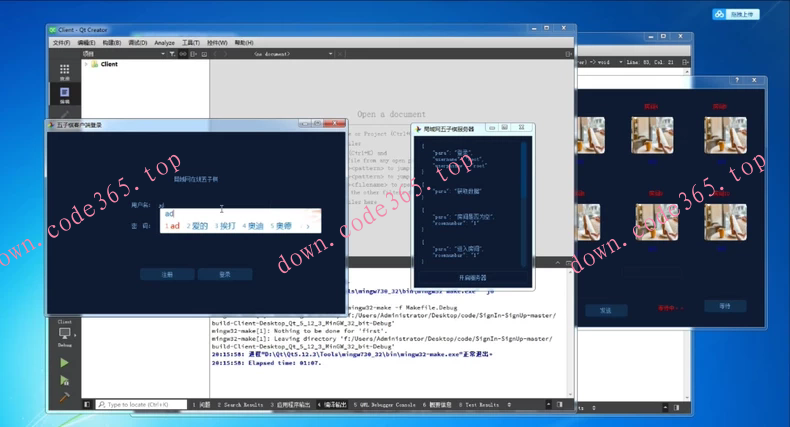This screenshot has height=427, width=790.
Task: Open the Client Debug kit selector
Action: pos(65,333)
